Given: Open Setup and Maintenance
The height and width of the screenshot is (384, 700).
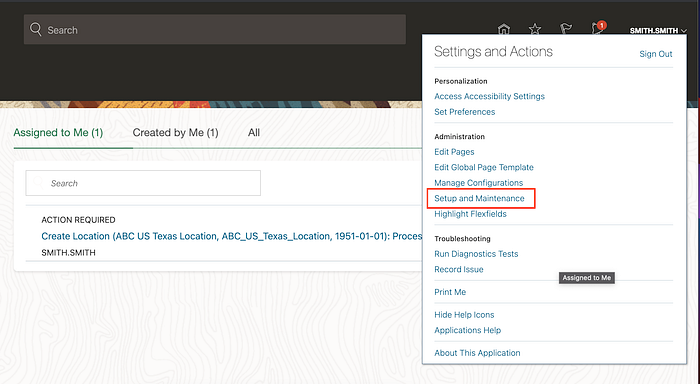Looking at the screenshot, I should [x=479, y=198].
